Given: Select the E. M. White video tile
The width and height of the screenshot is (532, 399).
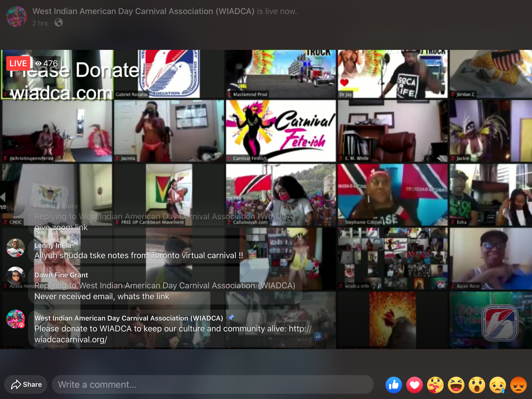Looking at the screenshot, I should tap(393, 131).
